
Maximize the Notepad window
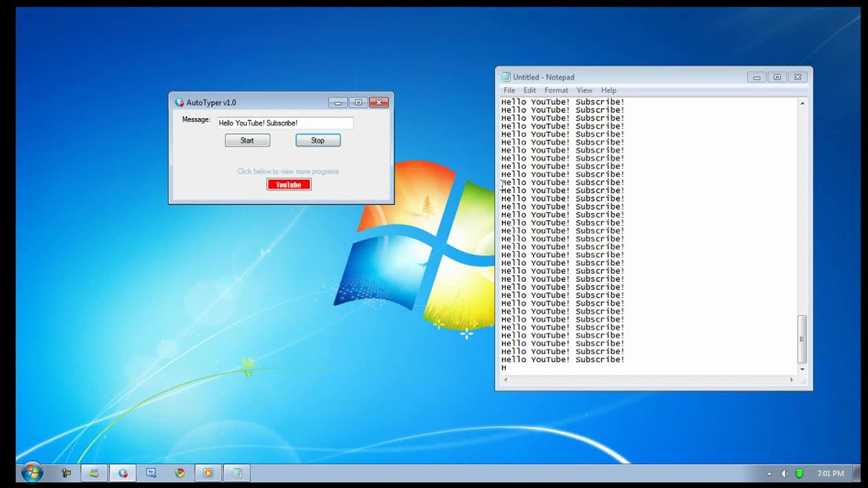pyautogui.click(x=777, y=77)
